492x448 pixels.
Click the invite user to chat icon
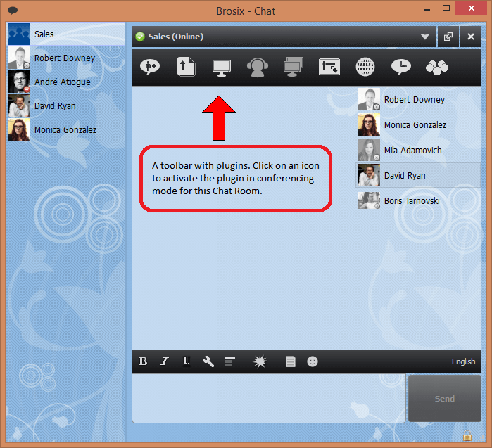click(150, 67)
